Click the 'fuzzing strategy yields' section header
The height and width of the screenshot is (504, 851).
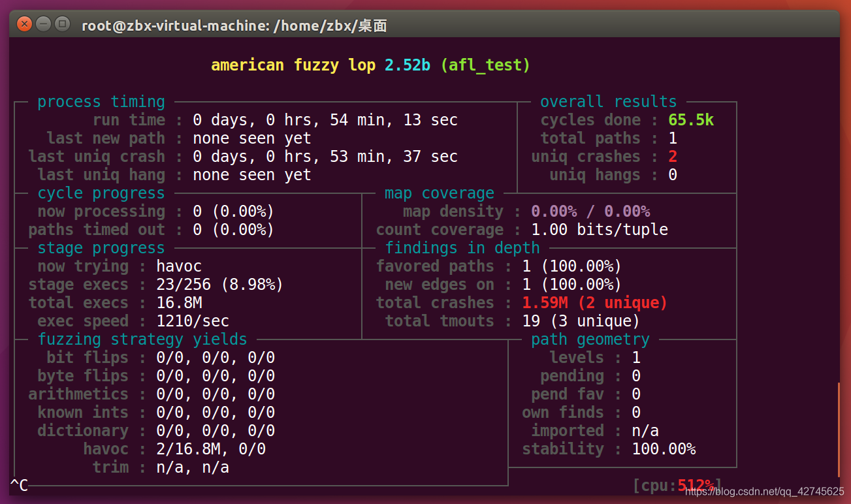coord(142,339)
